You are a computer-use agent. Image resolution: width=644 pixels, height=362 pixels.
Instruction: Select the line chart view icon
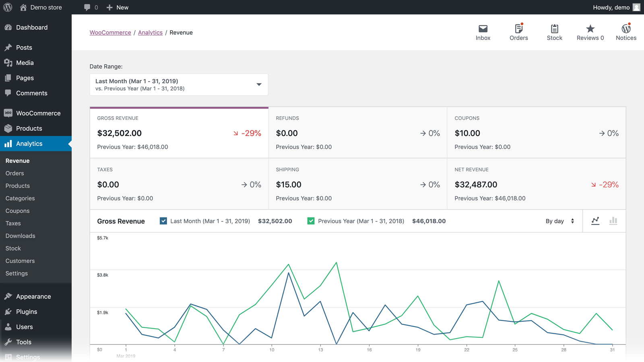595,221
